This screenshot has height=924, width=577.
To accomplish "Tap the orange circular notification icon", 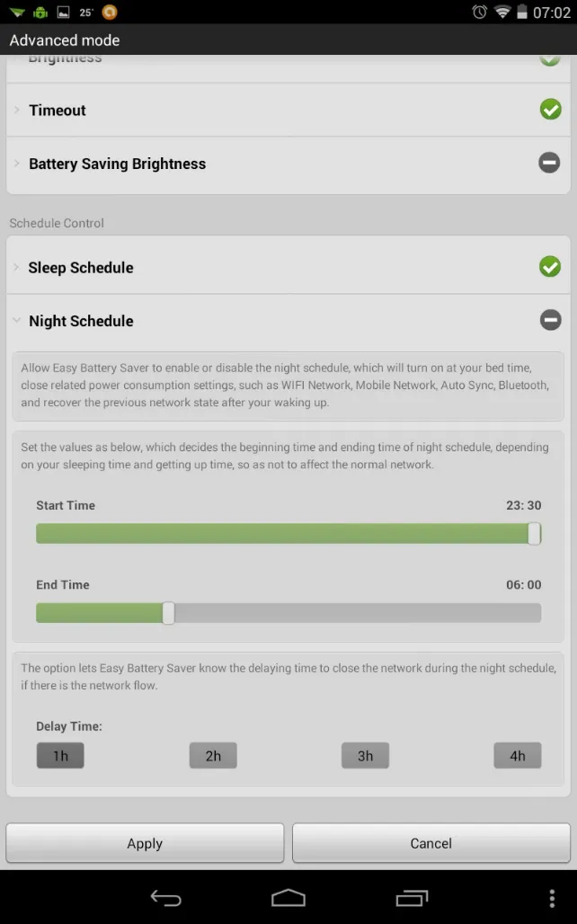I will tap(110, 13).
